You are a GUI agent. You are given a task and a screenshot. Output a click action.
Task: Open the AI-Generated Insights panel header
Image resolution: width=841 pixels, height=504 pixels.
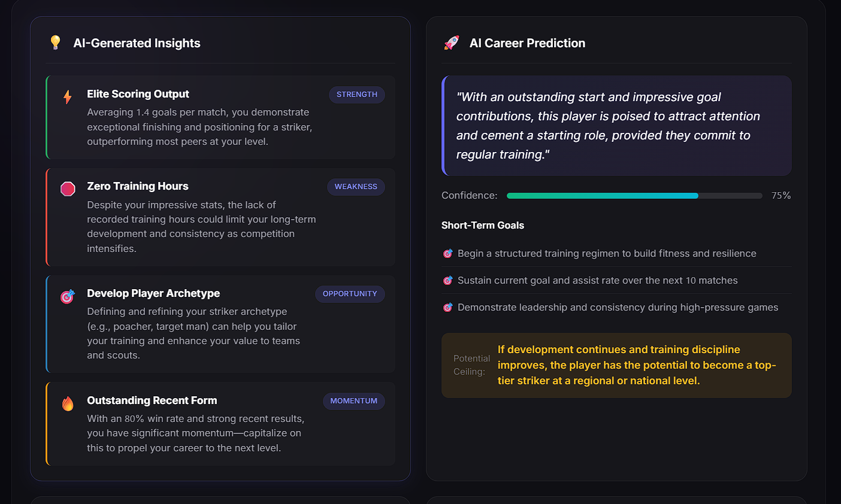pos(137,42)
